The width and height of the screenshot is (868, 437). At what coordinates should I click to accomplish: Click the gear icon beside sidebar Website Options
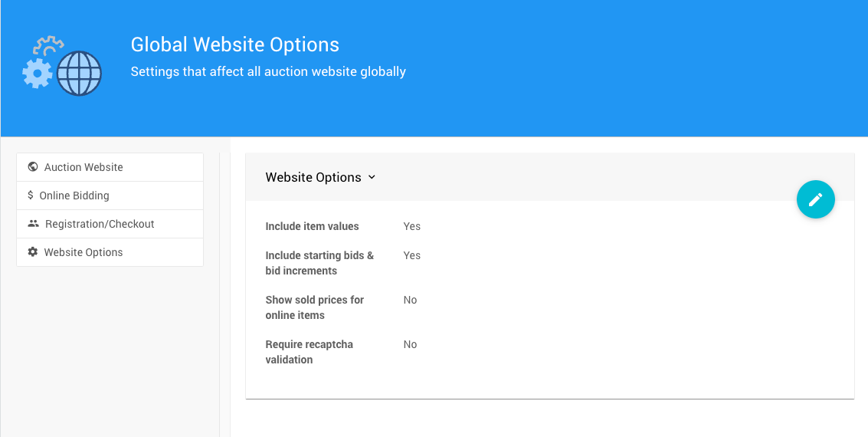pos(33,252)
